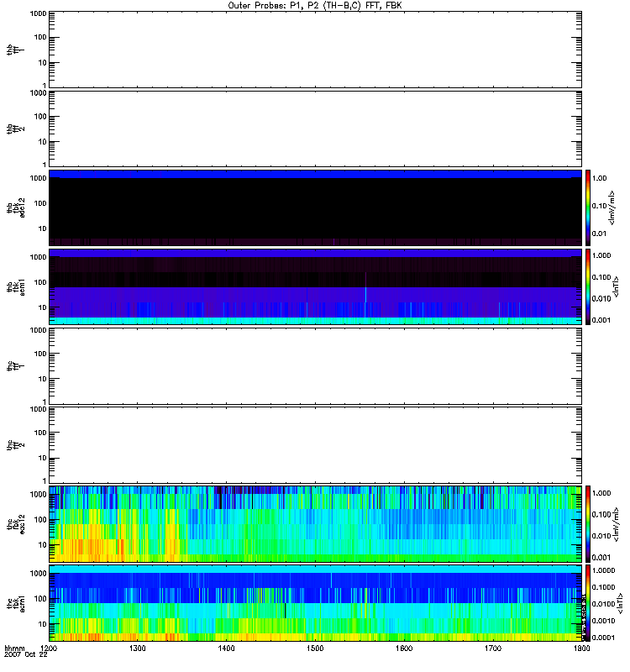
Task: Click the 1400 time axis label
Action: pyautogui.click(x=226, y=648)
